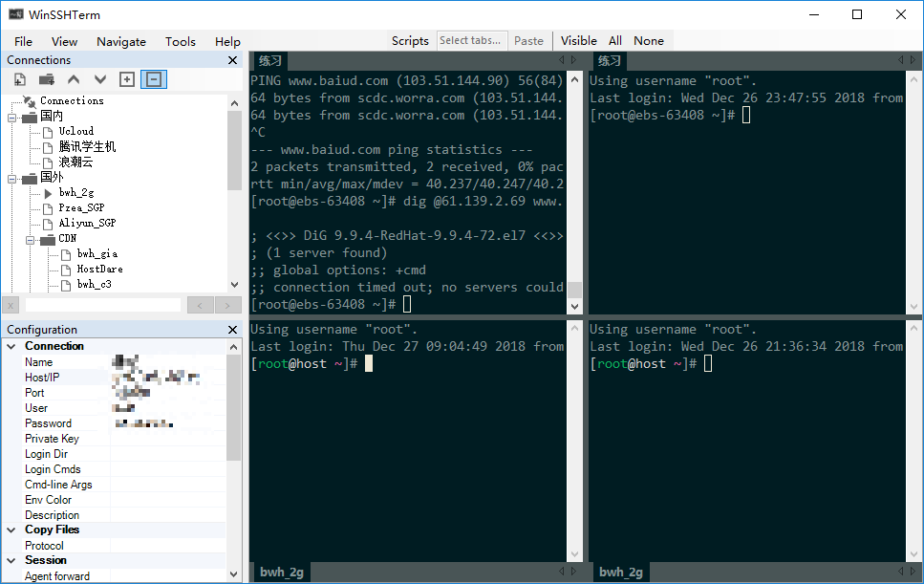Click the 国内 folder icon

point(30,118)
